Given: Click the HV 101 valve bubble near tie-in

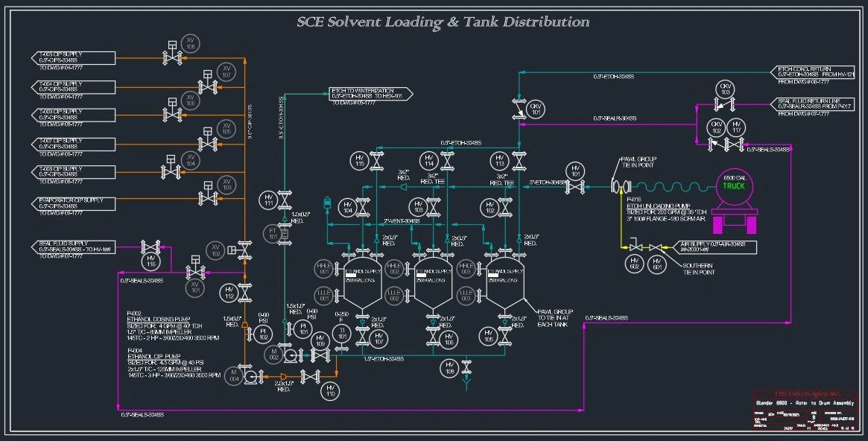Looking at the screenshot, I should click(x=575, y=171).
